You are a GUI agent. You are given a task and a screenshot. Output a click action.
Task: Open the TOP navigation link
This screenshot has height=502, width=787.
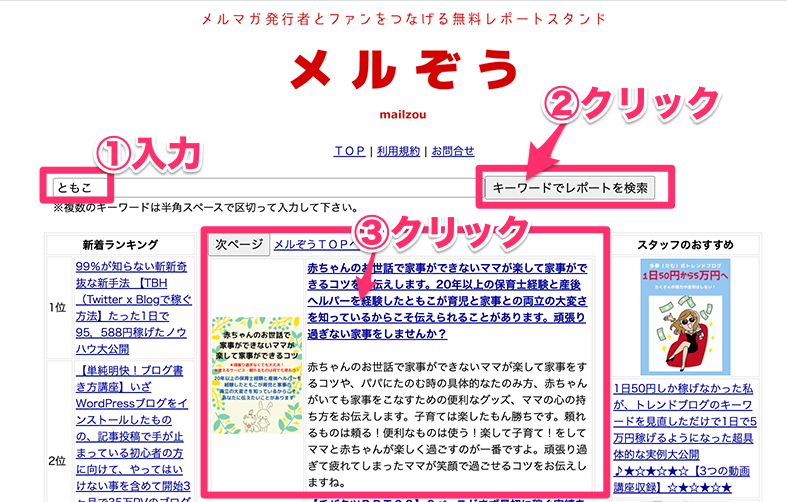pyautogui.click(x=349, y=151)
